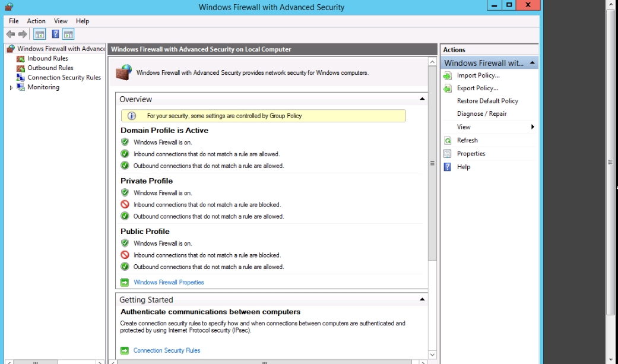Toggle the Show/Hide Console Tree toolbar icon

(x=40, y=34)
